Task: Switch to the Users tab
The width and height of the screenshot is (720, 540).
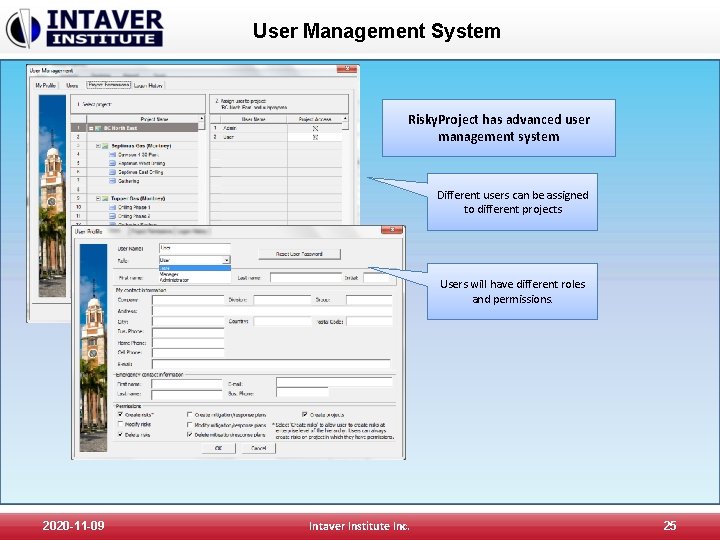Action: 72,85
